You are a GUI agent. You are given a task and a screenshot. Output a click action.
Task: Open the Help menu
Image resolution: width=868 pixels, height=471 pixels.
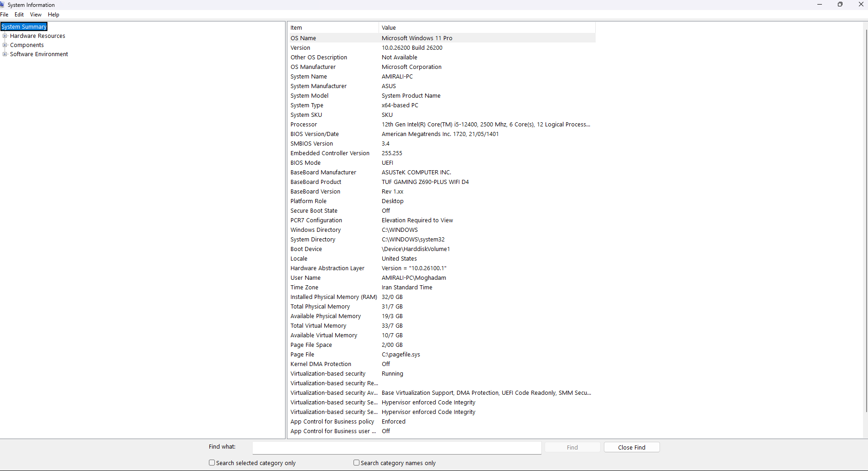pyautogui.click(x=53, y=15)
